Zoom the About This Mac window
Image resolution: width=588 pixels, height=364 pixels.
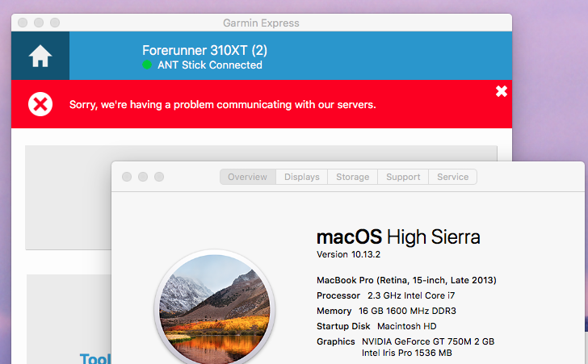(159, 177)
